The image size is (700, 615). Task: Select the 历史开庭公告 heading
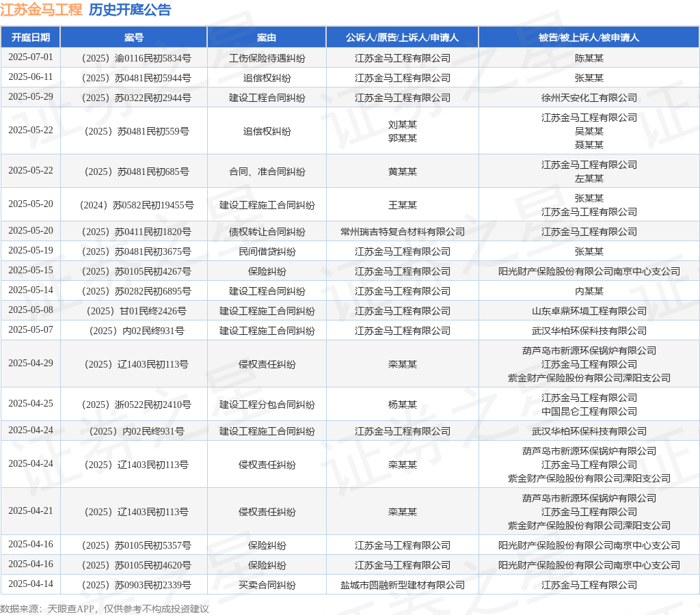point(130,10)
